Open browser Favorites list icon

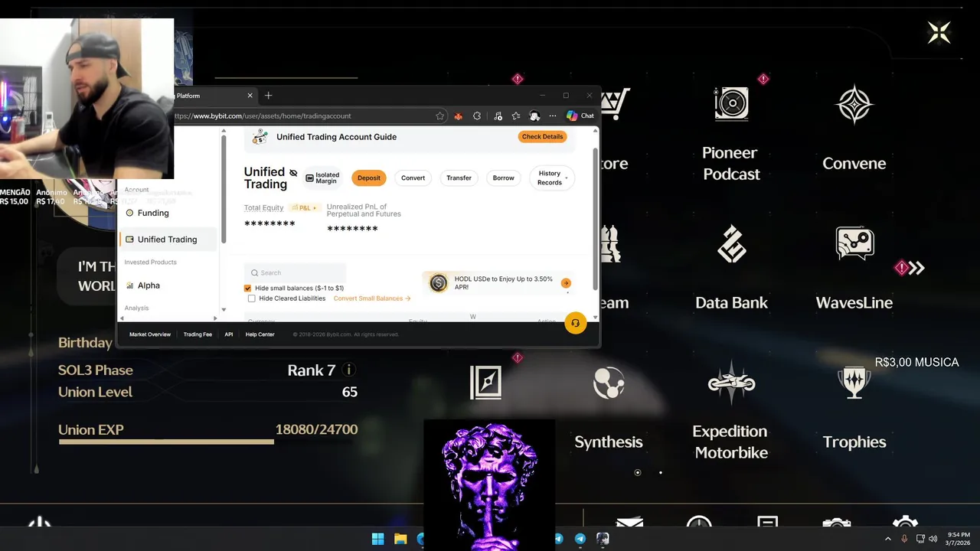(516, 116)
